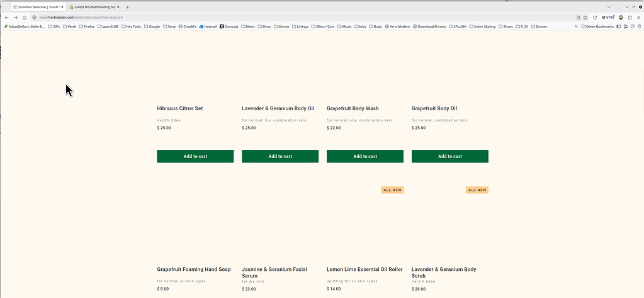Expand the Firefox bookmark folder
The height and width of the screenshot is (298, 644).
pos(87,26)
